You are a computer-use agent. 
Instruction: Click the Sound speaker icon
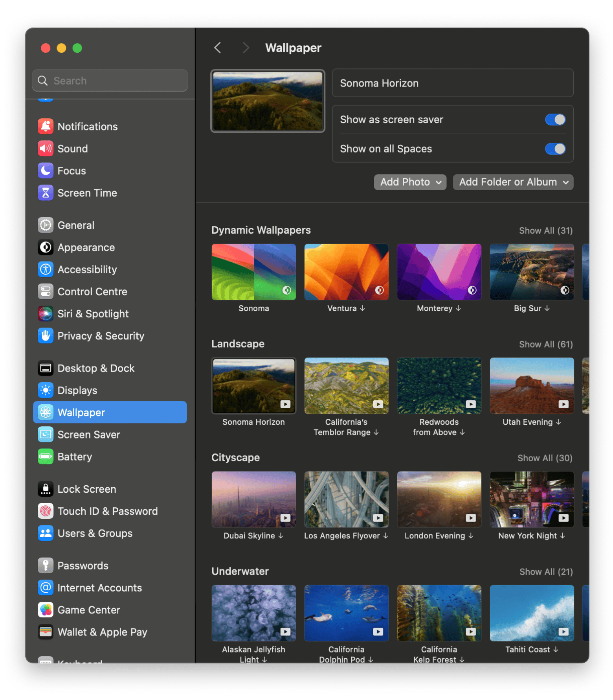(x=46, y=149)
